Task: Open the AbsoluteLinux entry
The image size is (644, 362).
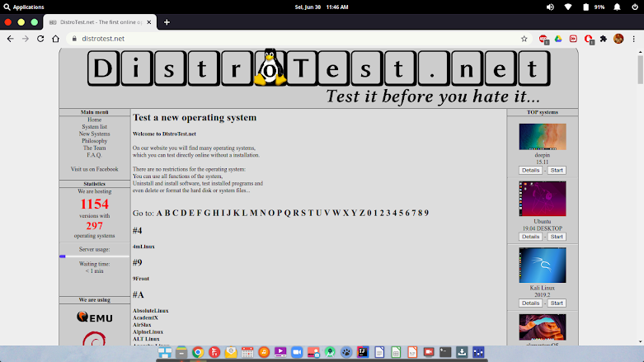Action: click(x=151, y=311)
